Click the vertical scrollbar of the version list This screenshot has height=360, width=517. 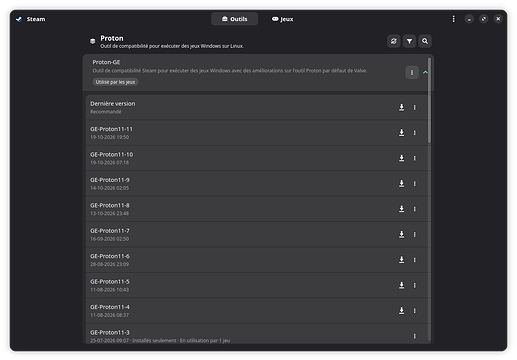(429, 100)
